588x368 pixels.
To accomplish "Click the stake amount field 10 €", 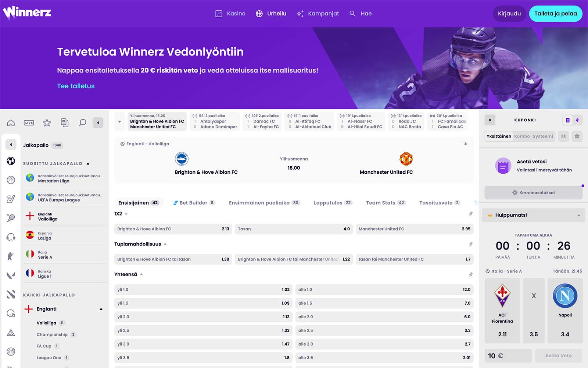I will click(508, 356).
